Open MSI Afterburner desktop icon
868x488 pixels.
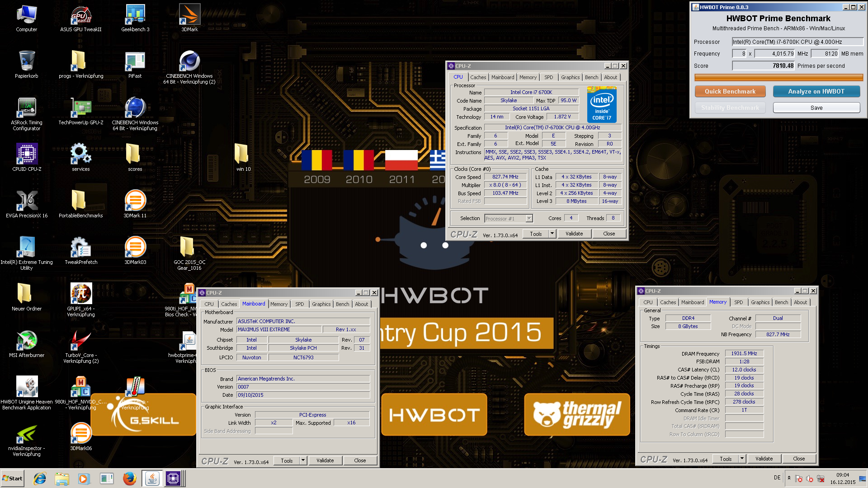click(x=27, y=344)
